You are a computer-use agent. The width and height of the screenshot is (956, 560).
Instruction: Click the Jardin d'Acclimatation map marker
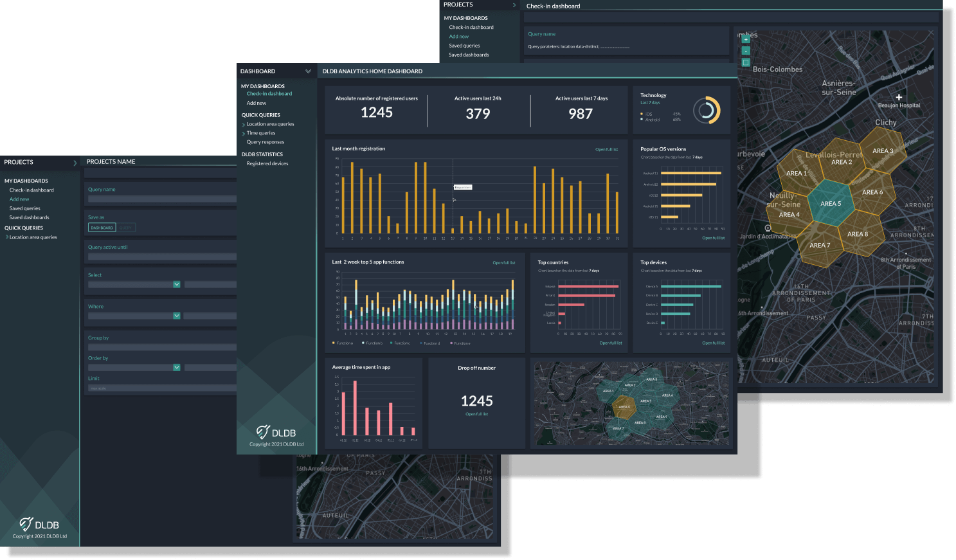coord(768,228)
